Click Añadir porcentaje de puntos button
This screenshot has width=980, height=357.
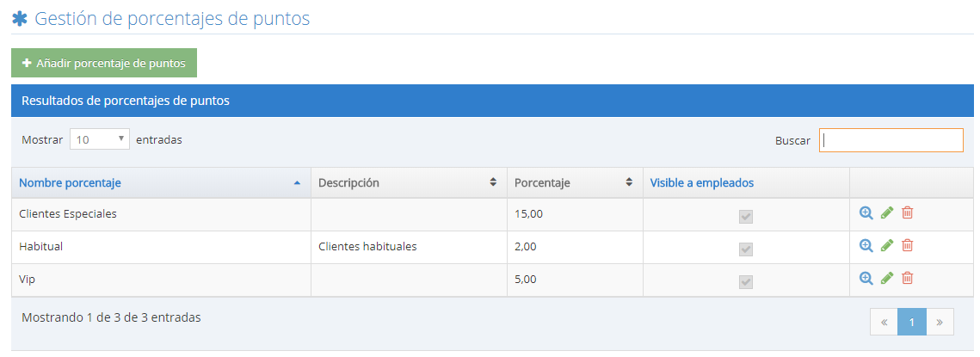point(104,63)
